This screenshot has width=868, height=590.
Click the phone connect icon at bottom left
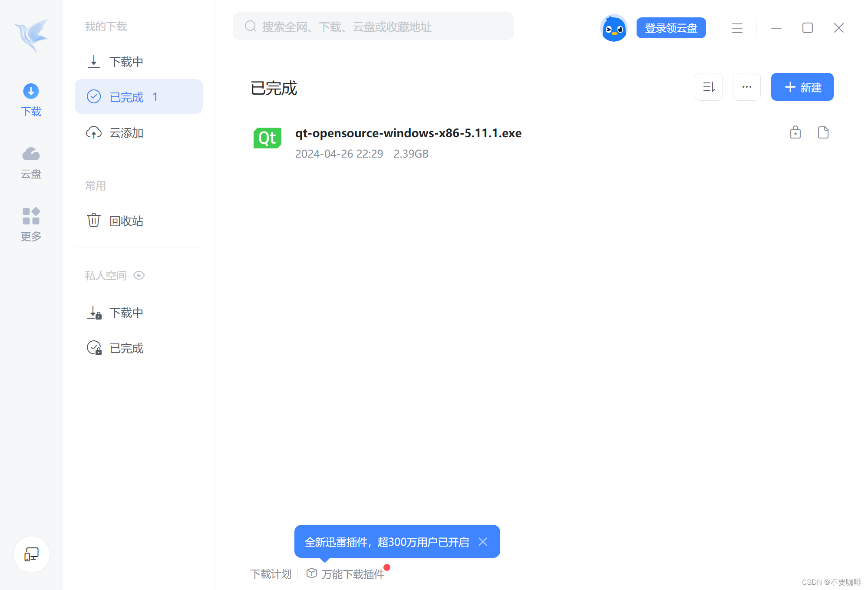pyautogui.click(x=31, y=554)
